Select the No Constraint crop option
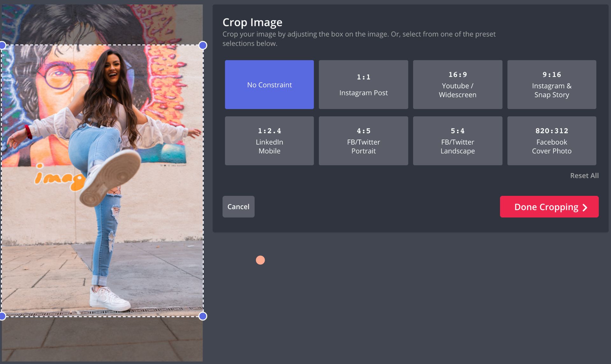The height and width of the screenshot is (364, 611). [x=269, y=85]
